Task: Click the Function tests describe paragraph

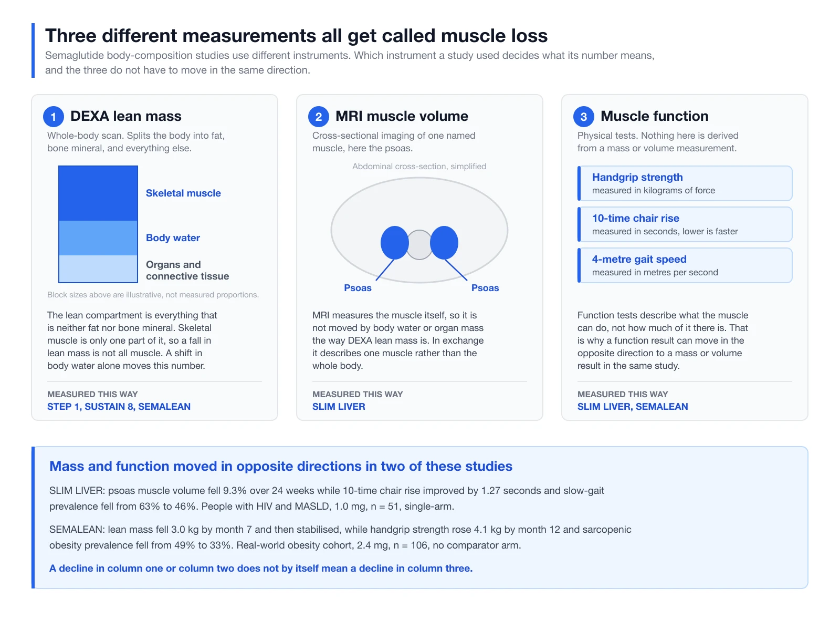Action: (x=663, y=340)
